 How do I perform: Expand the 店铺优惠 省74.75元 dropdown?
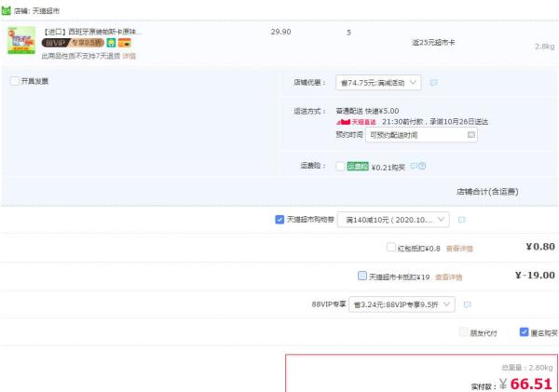click(x=378, y=83)
